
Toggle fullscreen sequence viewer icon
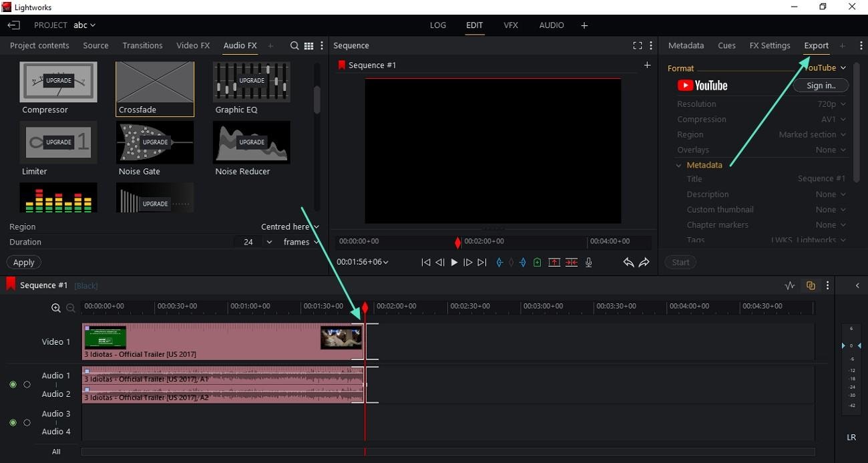[638, 45]
